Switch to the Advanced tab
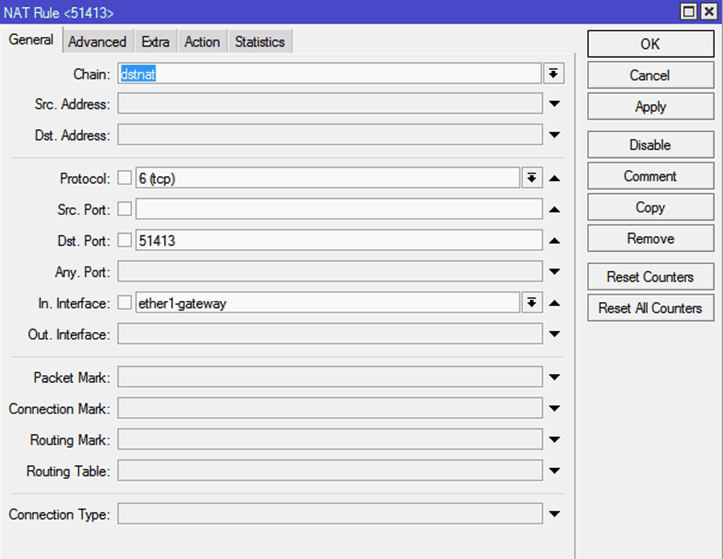This screenshot has height=559, width=723. click(x=97, y=42)
